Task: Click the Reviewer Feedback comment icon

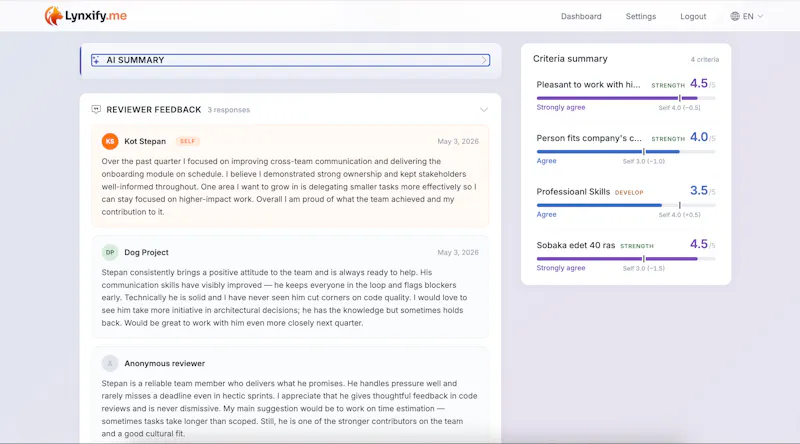Action: pos(96,110)
